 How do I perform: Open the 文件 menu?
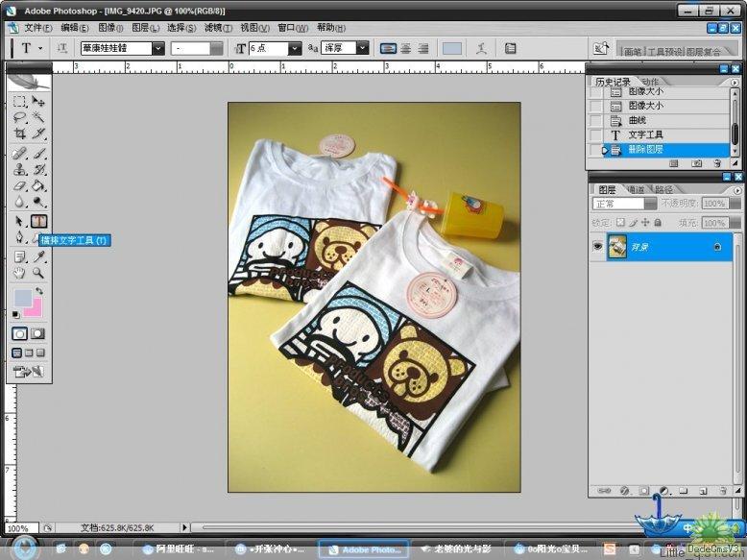(x=37, y=28)
